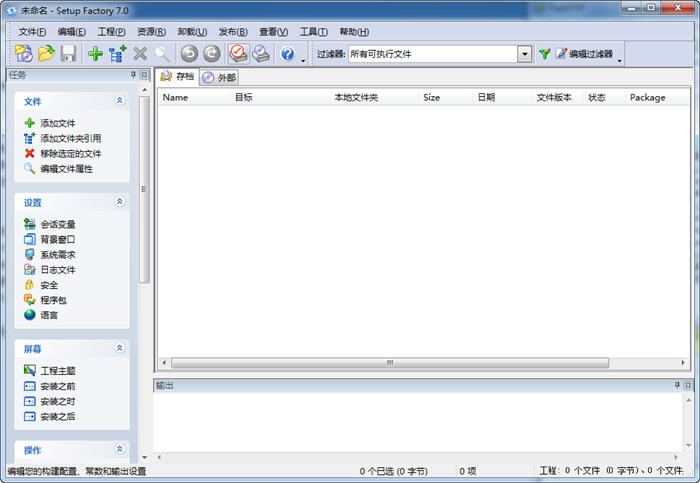700x483 pixels.
Task: Click the Undo arrow toolbar icon
Action: (189, 54)
